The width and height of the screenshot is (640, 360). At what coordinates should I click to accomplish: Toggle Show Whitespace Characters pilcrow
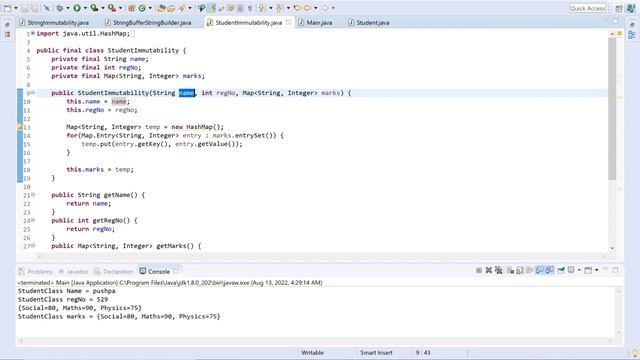250,8
